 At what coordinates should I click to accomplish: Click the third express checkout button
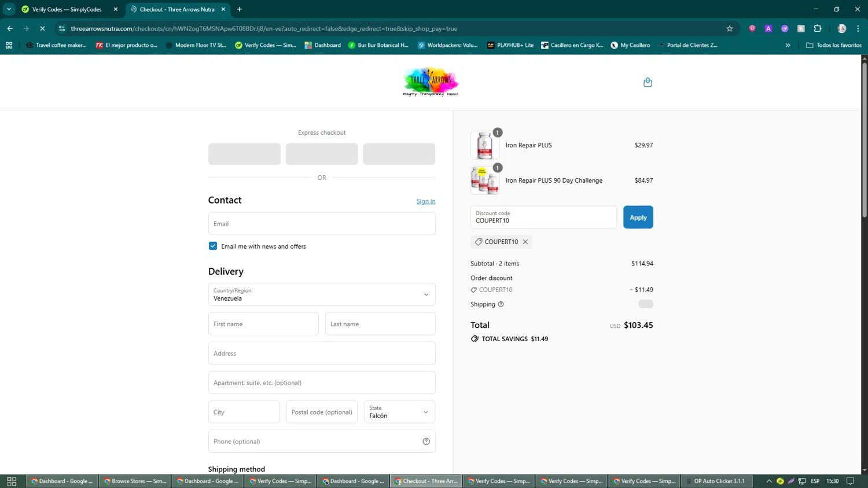coord(399,154)
